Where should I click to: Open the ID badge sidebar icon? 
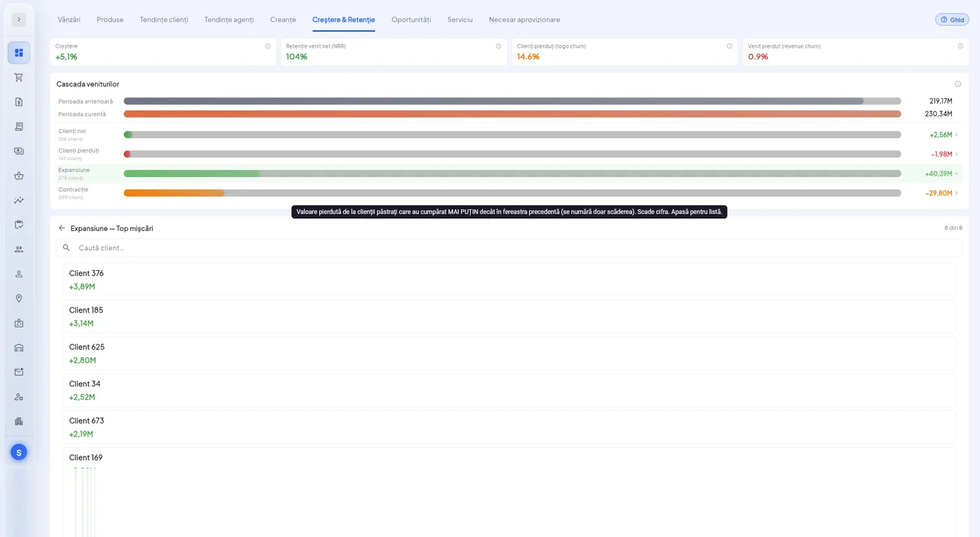click(x=19, y=323)
